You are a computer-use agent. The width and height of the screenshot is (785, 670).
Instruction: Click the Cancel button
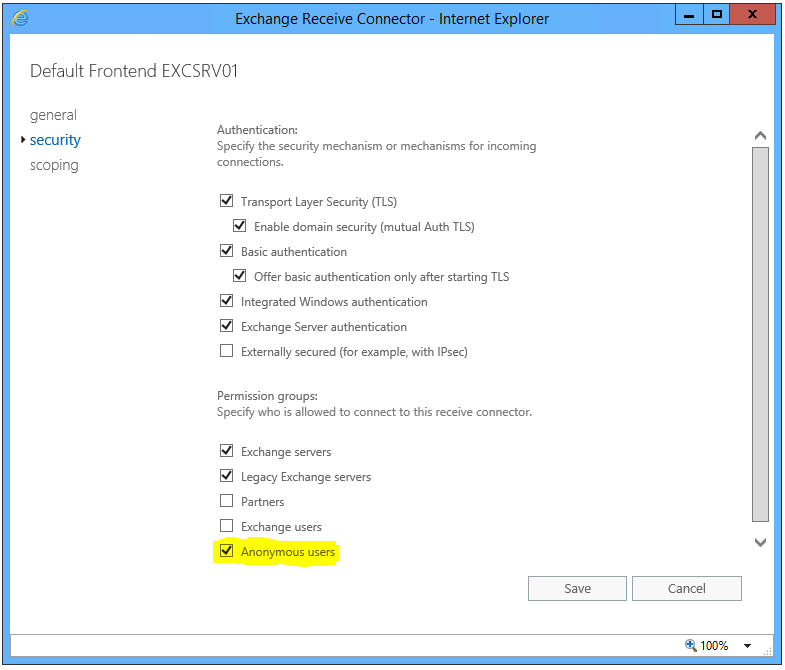(686, 588)
